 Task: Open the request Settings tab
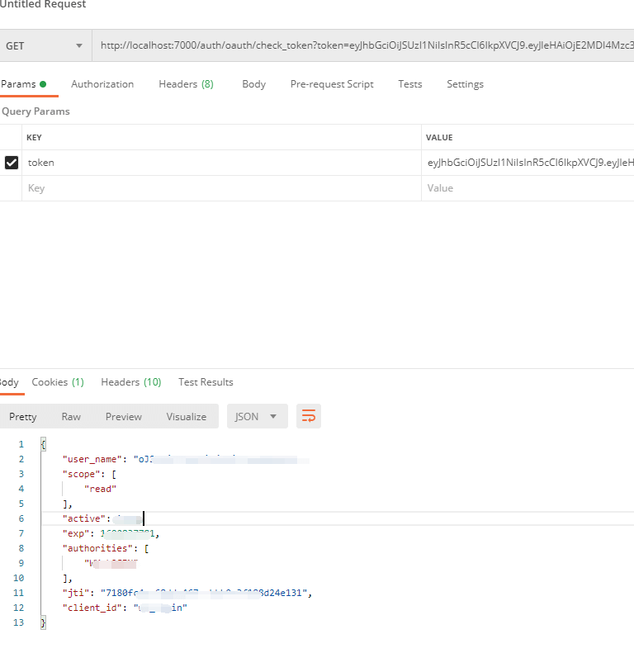point(465,84)
